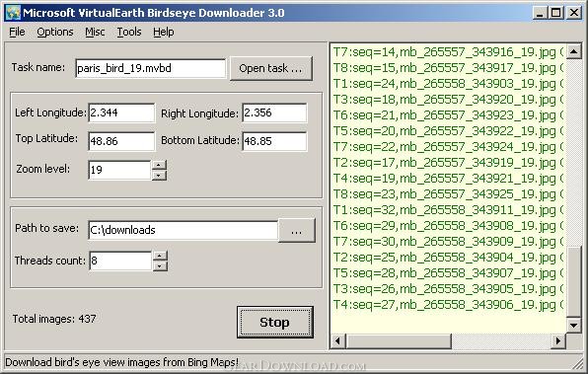Screen dimensions: 588x374
Task: Select log line T6:seq=29
Action: (448, 225)
